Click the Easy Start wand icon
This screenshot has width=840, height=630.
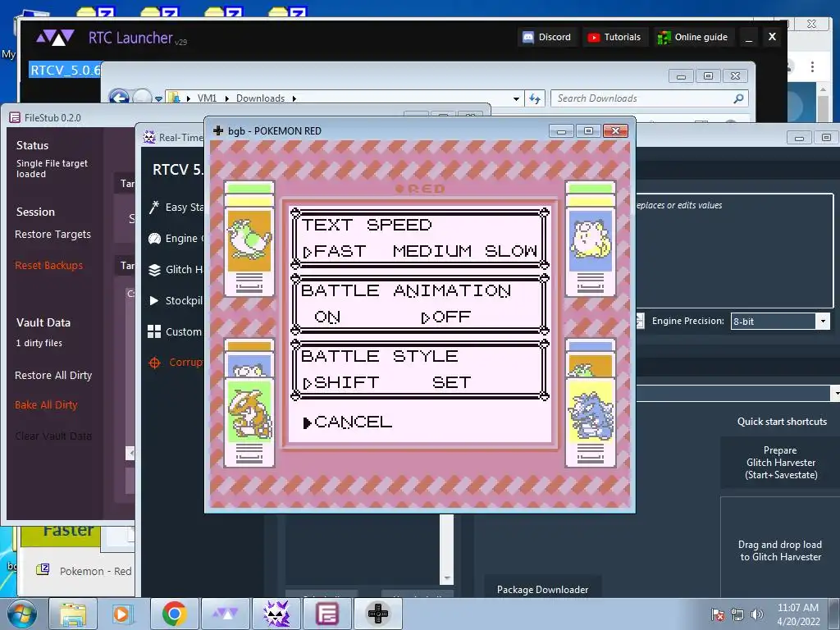point(154,208)
